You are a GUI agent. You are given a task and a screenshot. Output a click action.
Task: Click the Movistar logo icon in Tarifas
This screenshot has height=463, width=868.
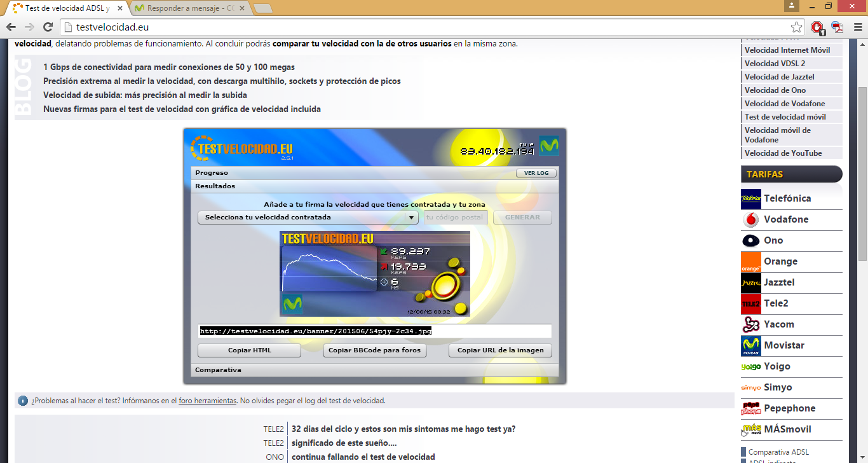(x=751, y=346)
